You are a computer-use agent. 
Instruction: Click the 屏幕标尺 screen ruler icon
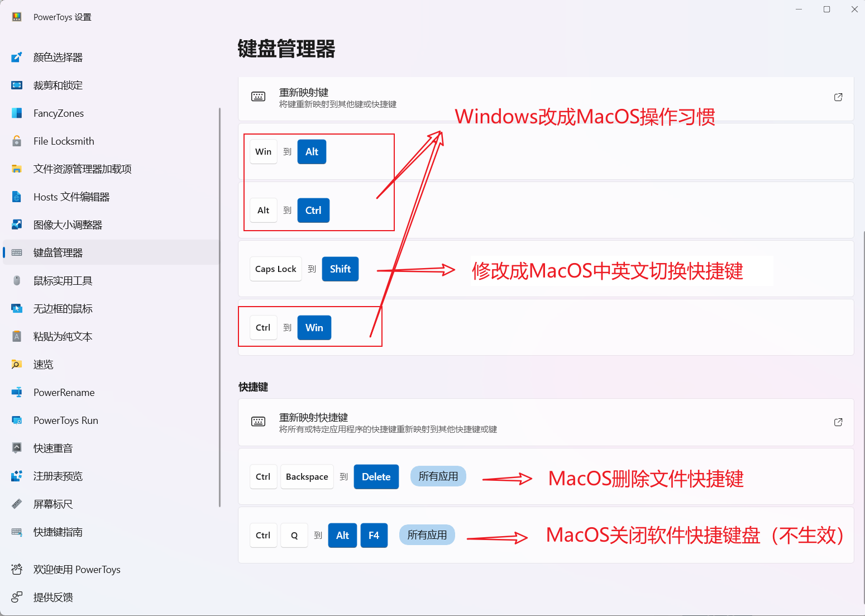pos(17,504)
